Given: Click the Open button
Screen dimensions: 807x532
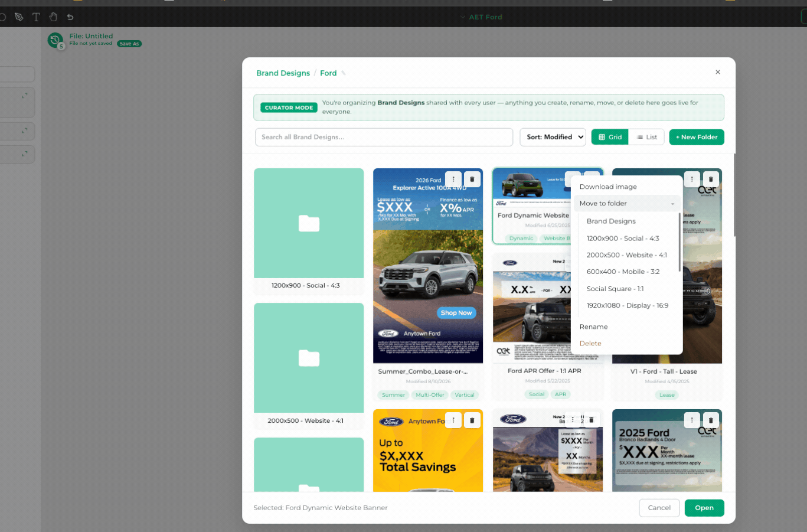Looking at the screenshot, I should pos(704,508).
